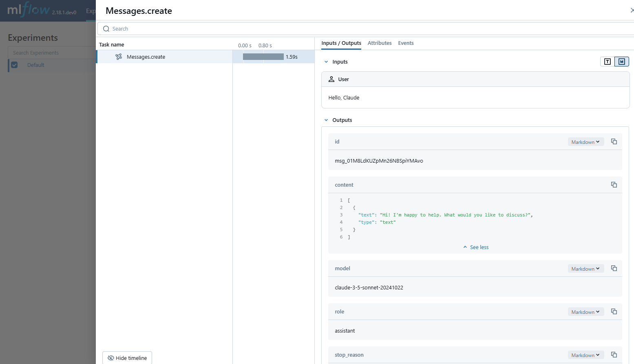The image size is (634, 364).
Task: Uncheck the Default experiment checkbox
Action: point(15,65)
